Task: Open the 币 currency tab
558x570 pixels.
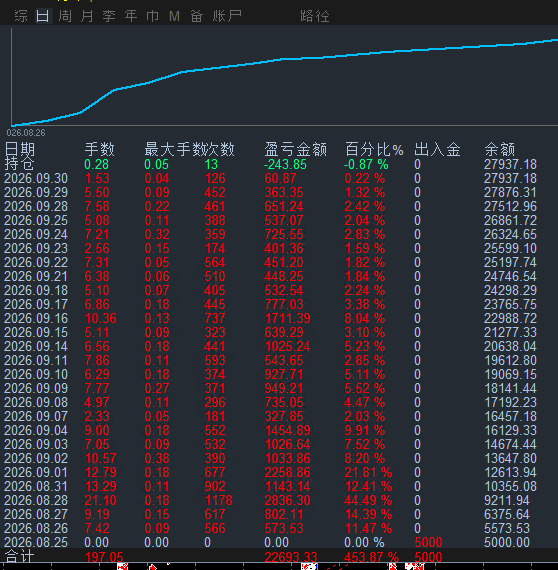Action: coord(152,16)
